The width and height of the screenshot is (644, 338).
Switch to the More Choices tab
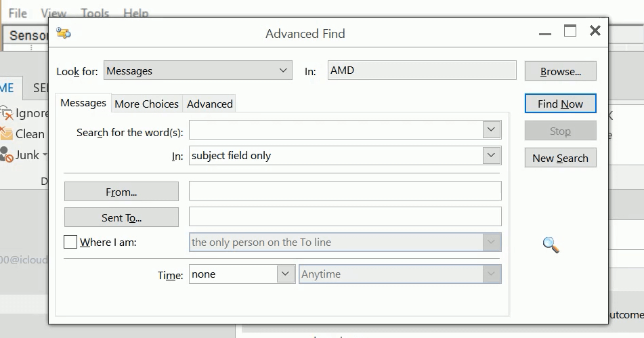coord(146,104)
